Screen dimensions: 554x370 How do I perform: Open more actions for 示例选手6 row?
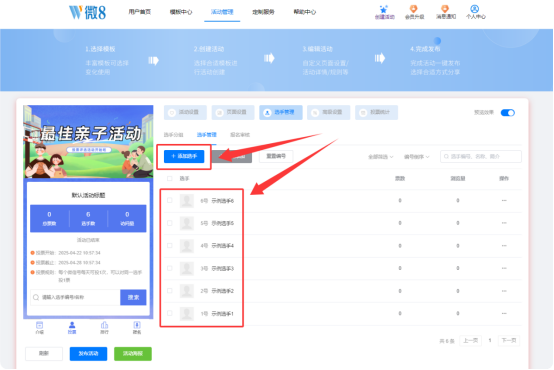pos(504,200)
